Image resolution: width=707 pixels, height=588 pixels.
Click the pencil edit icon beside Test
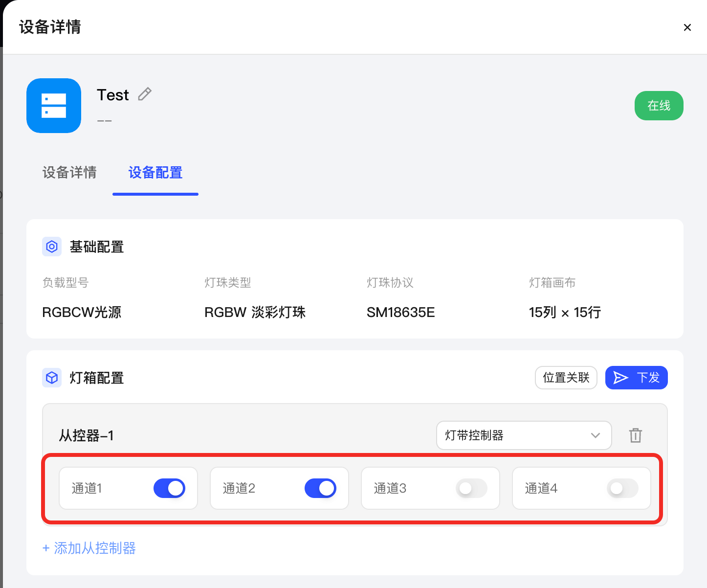click(x=145, y=94)
